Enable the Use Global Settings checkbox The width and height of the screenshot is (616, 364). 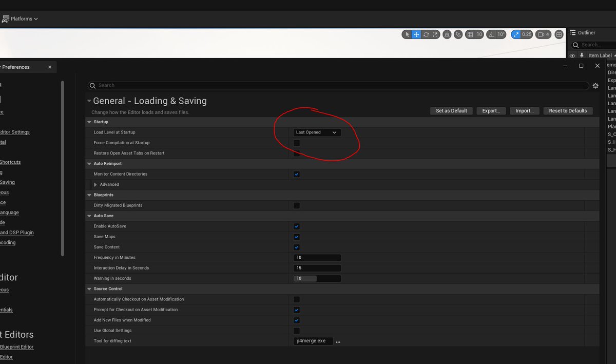297,331
